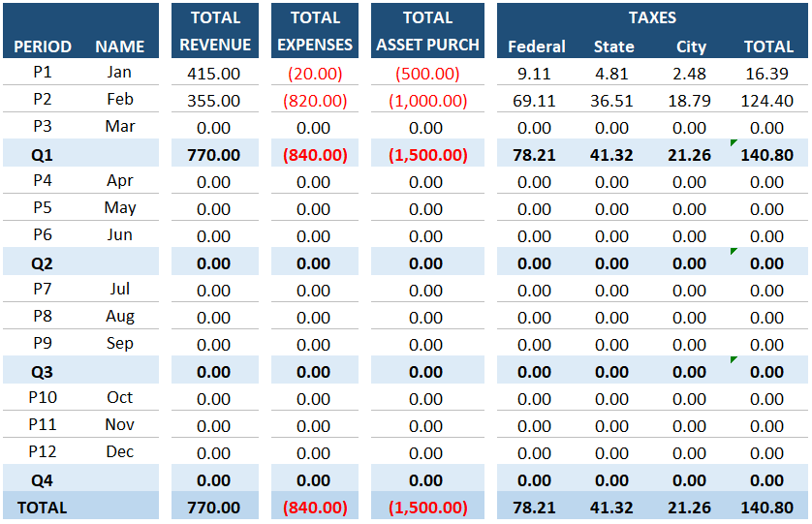
Task: Select the TOTAL REVENUE column header
Action: tap(214, 31)
